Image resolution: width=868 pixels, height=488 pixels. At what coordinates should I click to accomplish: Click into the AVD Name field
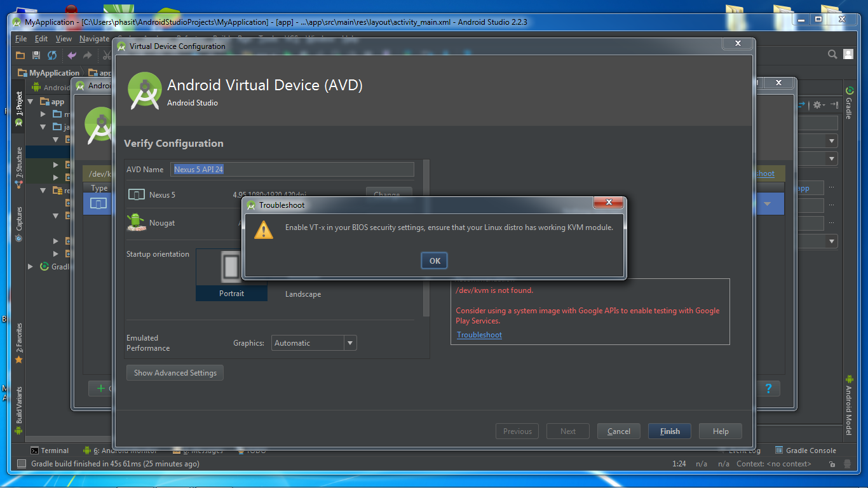292,170
